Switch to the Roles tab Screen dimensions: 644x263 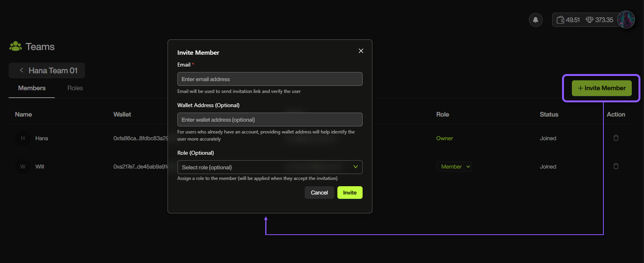pos(75,88)
